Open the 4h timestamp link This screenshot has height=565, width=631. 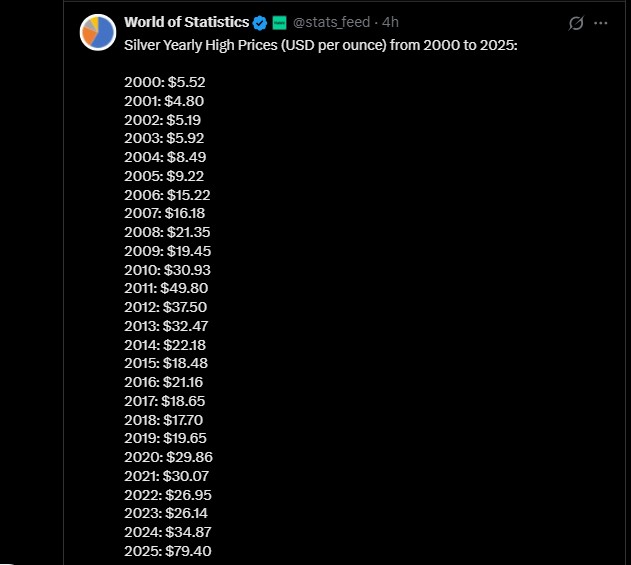tap(391, 23)
